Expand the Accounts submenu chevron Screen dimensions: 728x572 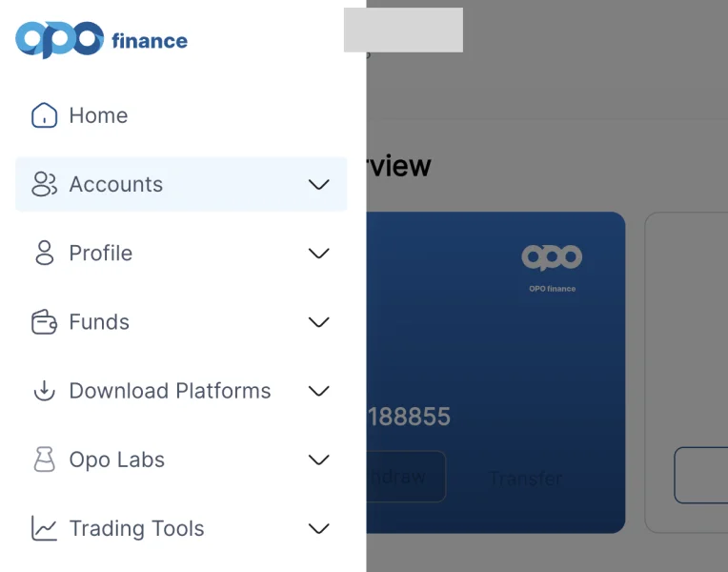(319, 184)
